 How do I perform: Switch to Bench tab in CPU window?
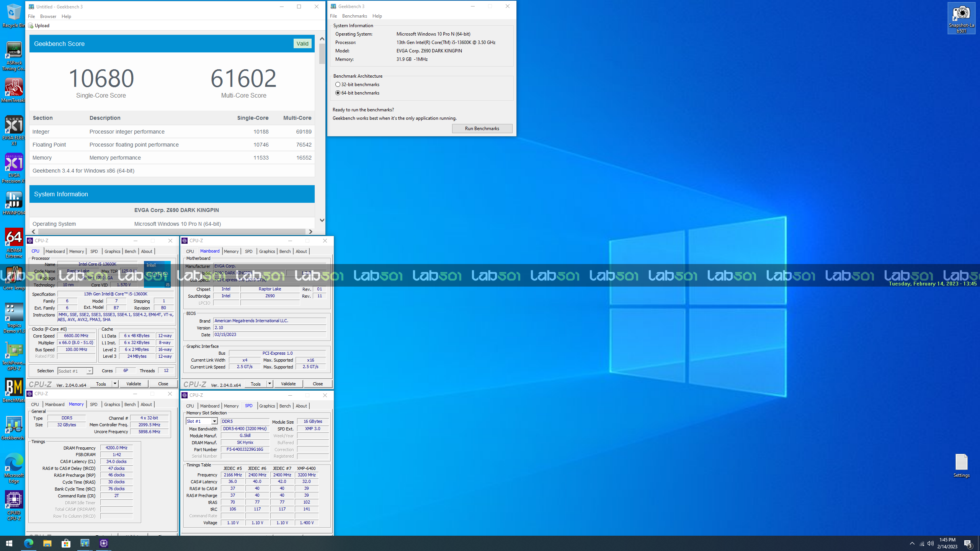pyautogui.click(x=130, y=251)
